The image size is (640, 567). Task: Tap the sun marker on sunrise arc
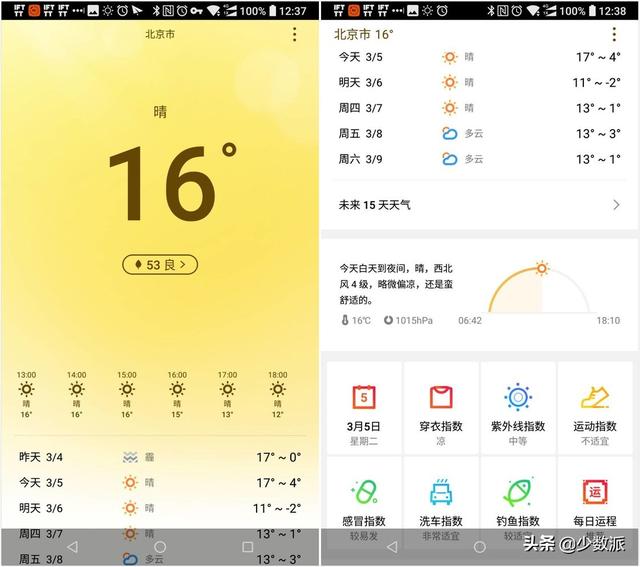[542, 268]
